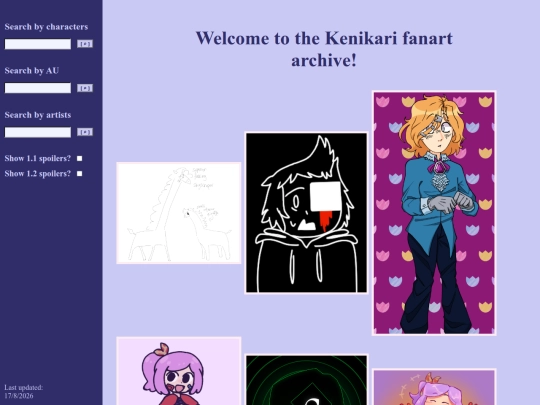The width and height of the screenshot is (540, 405).
Task: Tick the Show 1.2 spoilers checkbox
Action: [x=80, y=174]
